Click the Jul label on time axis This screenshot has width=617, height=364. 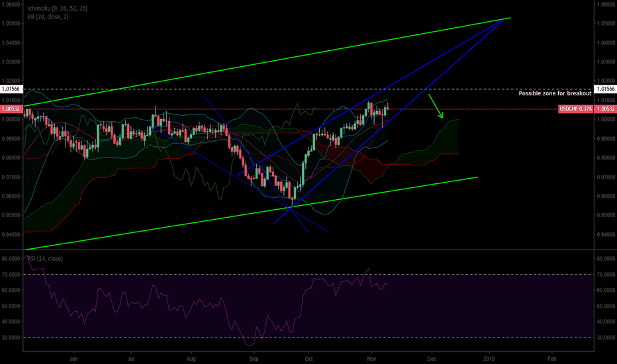pyautogui.click(x=131, y=359)
